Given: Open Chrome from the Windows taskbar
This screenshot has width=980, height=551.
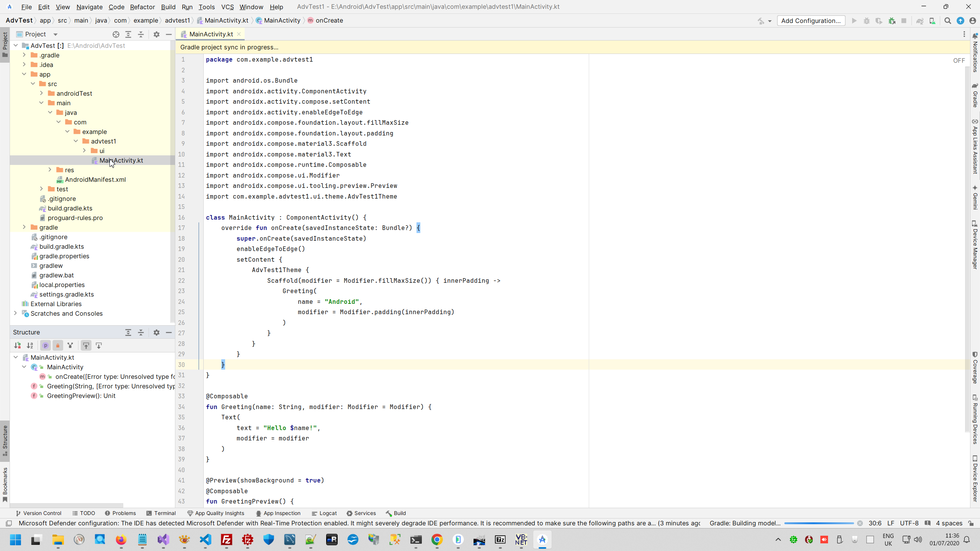Looking at the screenshot, I should tap(437, 540).
